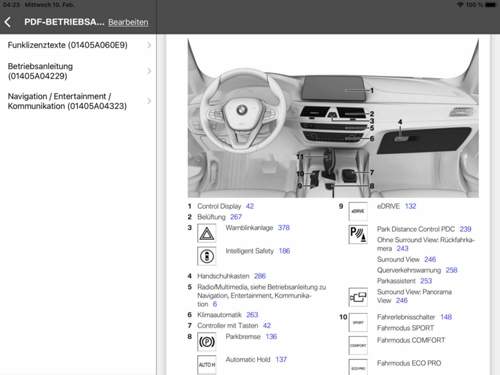Open Betriebsanleitung (01405A04229) document
Viewport: 500px width, 375px height.
click(x=78, y=71)
